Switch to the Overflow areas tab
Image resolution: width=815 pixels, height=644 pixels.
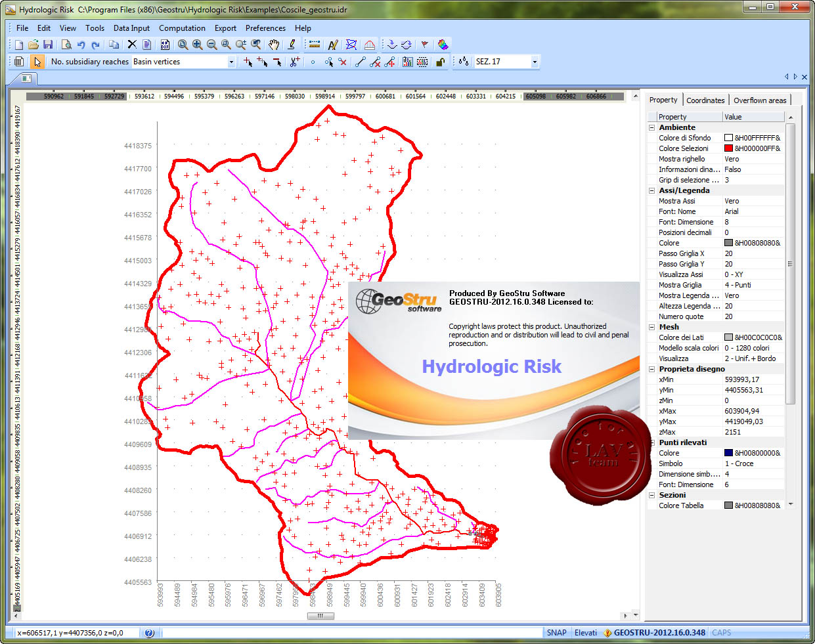[760, 100]
